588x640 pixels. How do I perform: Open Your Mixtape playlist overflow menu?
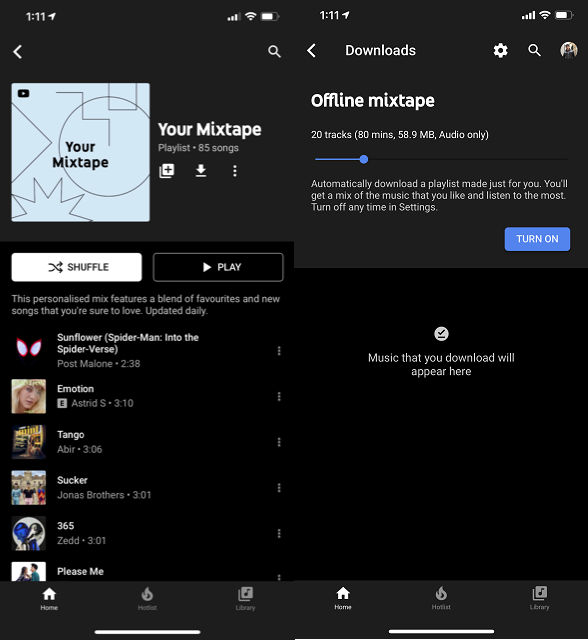[x=235, y=171]
